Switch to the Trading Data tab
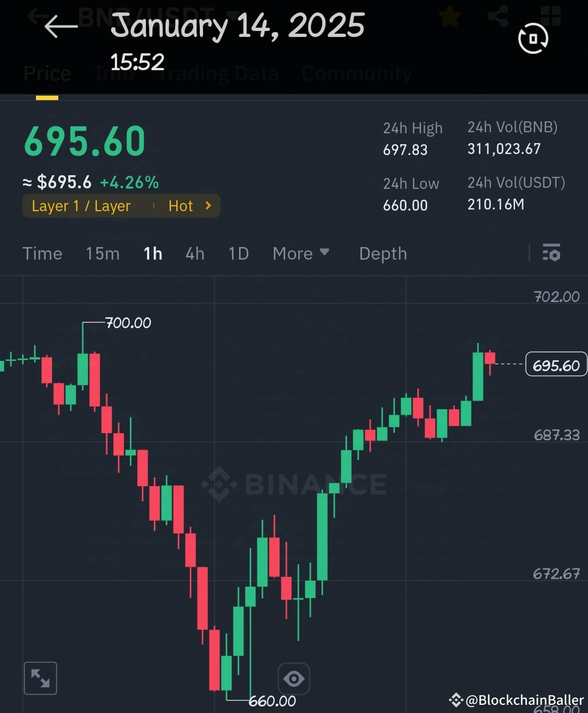Image resolution: width=588 pixels, height=713 pixels. click(x=218, y=72)
